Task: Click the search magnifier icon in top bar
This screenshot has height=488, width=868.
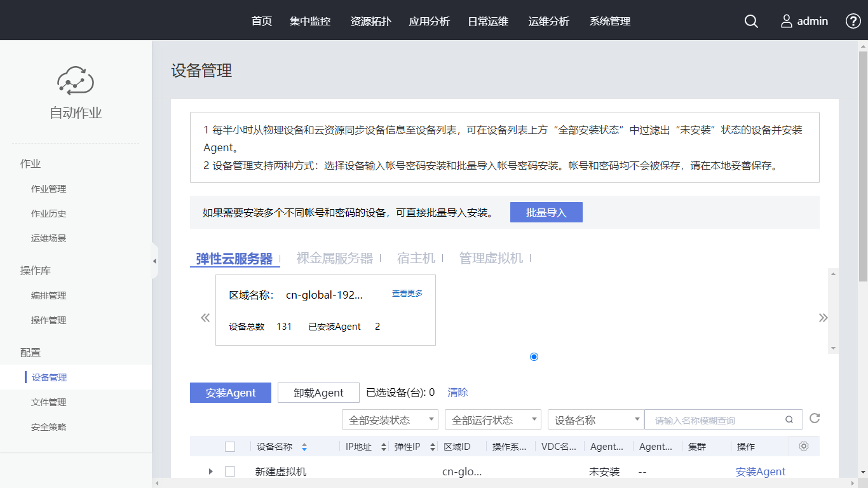Action: coord(751,21)
